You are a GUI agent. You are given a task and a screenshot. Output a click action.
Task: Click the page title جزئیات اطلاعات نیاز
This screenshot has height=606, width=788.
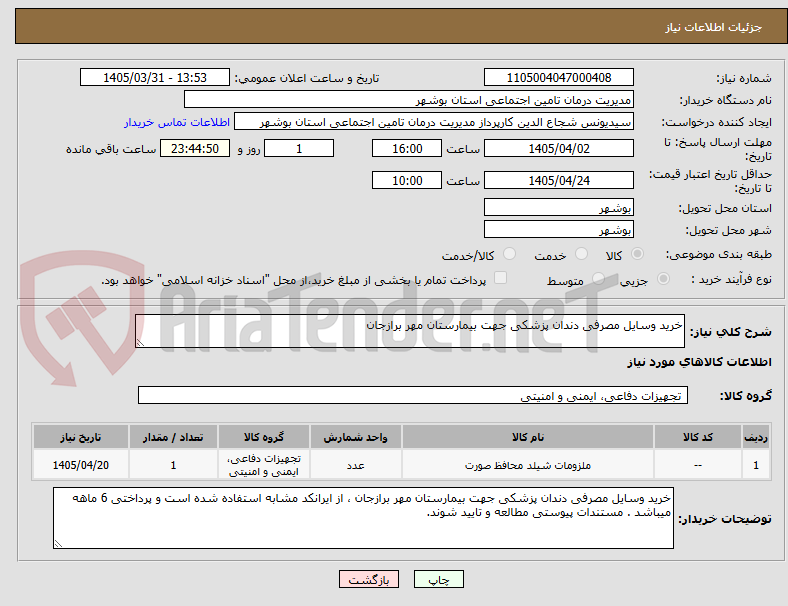point(714,27)
